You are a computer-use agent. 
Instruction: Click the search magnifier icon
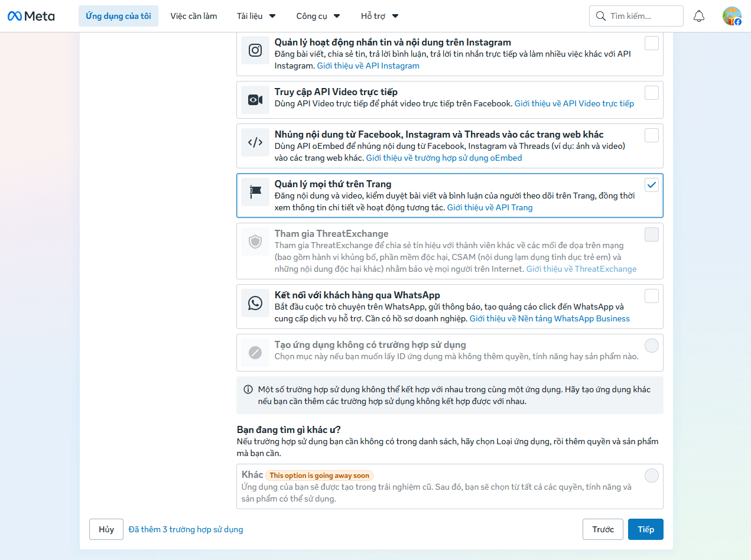point(601,16)
